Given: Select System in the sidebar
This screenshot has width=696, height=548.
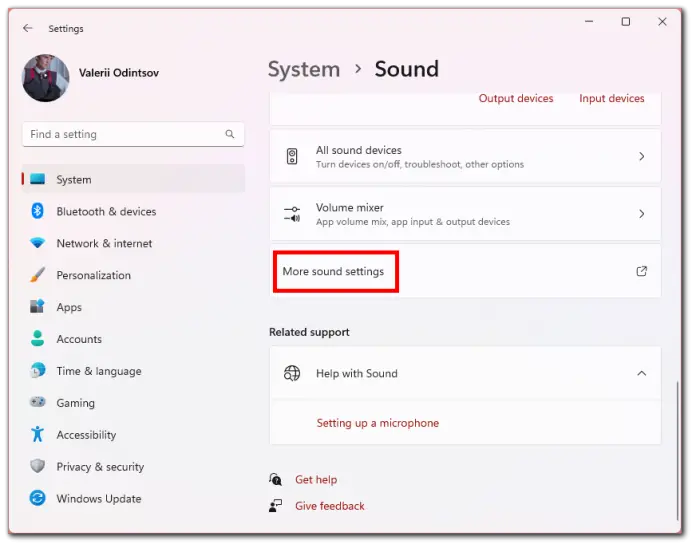Looking at the screenshot, I should (x=133, y=179).
